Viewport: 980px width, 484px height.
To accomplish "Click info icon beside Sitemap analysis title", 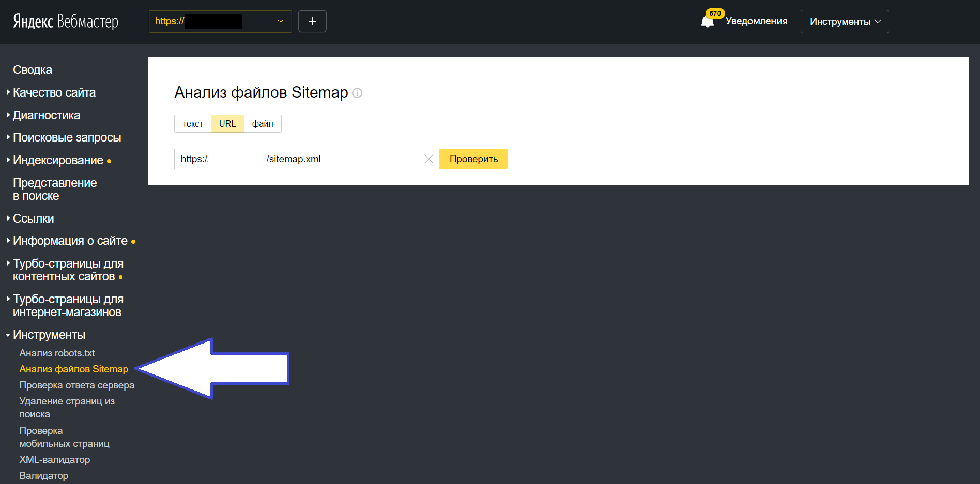I will (357, 93).
